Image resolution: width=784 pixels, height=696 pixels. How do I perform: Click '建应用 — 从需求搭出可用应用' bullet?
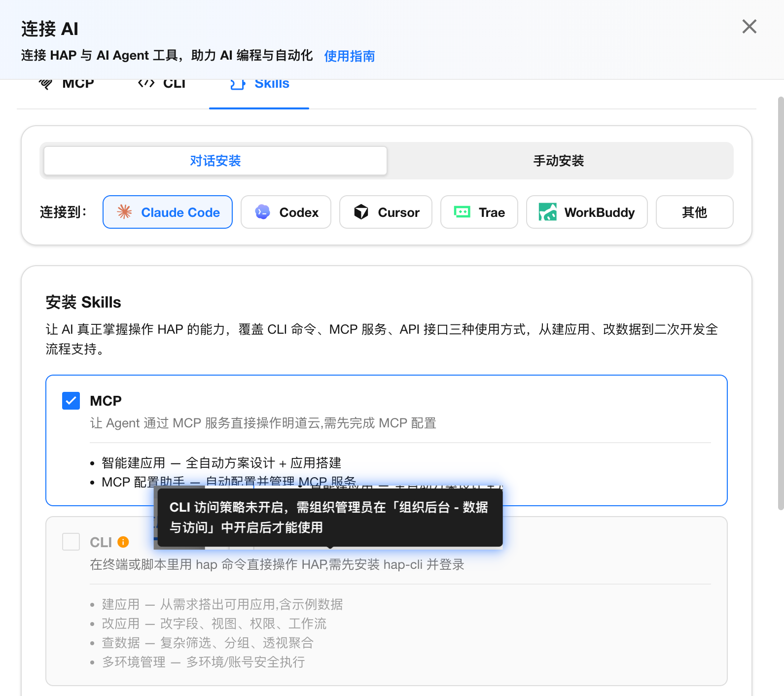(x=222, y=604)
